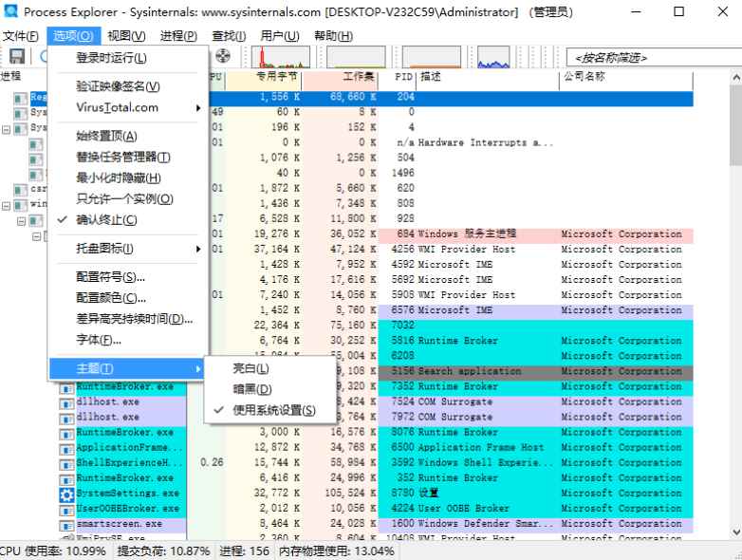The image size is (742, 560).
Task: Collapse the second Sys tree node with minus box
Action: [6, 129]
